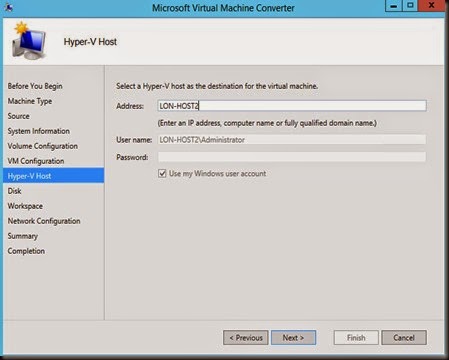
Task: Select the Completion step
Action: [26, 251]
